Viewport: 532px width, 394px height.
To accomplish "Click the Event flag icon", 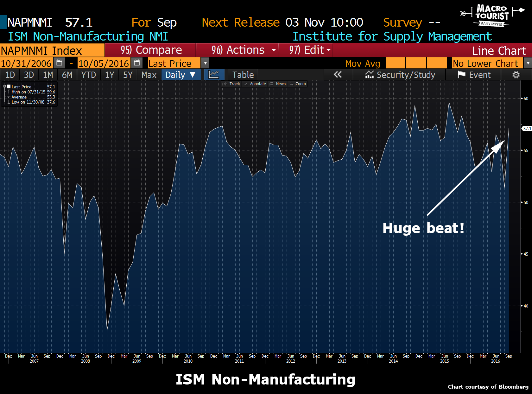I will point(461,75).
